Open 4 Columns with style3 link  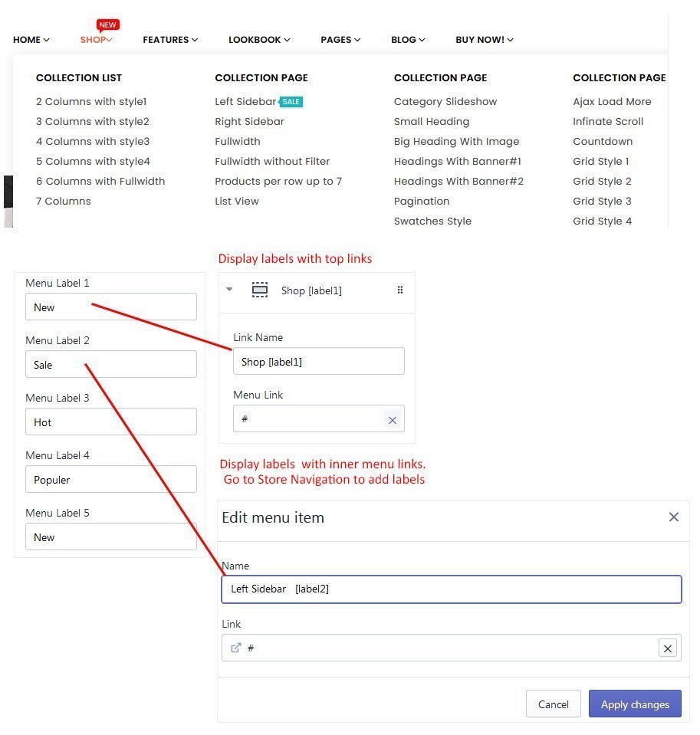coord(93,141)
